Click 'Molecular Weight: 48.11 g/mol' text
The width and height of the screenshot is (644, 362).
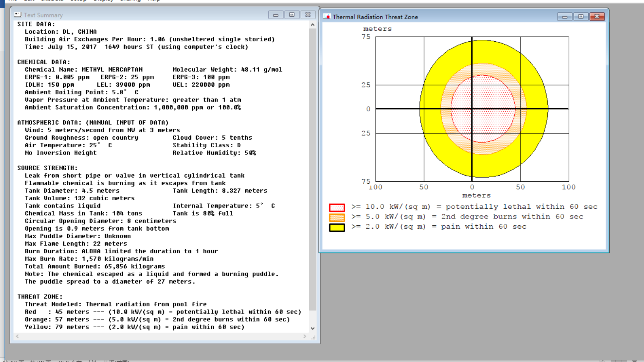coord(227,70)
